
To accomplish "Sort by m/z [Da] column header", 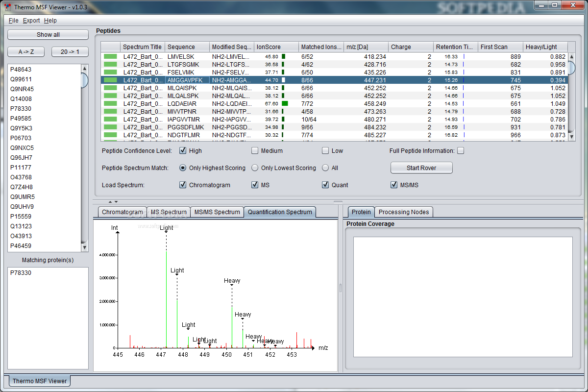I will (x=366, y=47).
